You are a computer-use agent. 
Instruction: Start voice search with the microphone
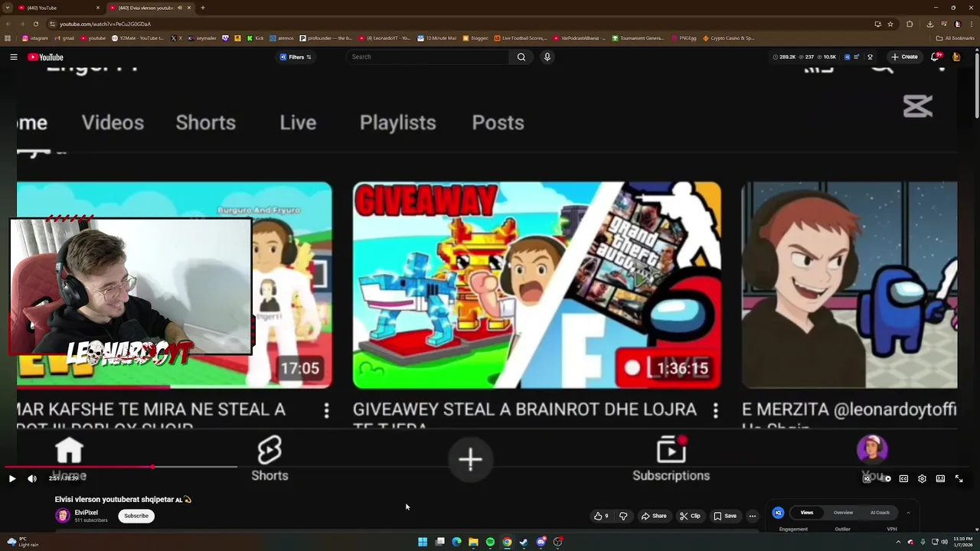coord(547,57)
